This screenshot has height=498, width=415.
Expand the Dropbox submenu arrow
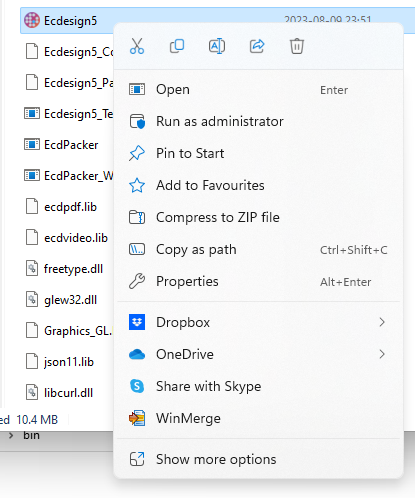[x=382, y=322]
